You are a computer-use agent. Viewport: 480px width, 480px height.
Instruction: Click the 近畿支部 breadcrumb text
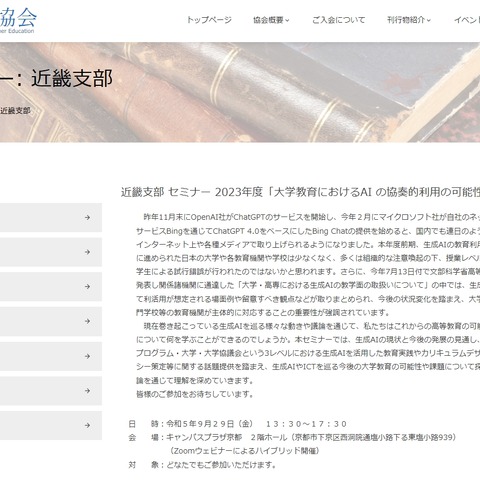[15, 110]
